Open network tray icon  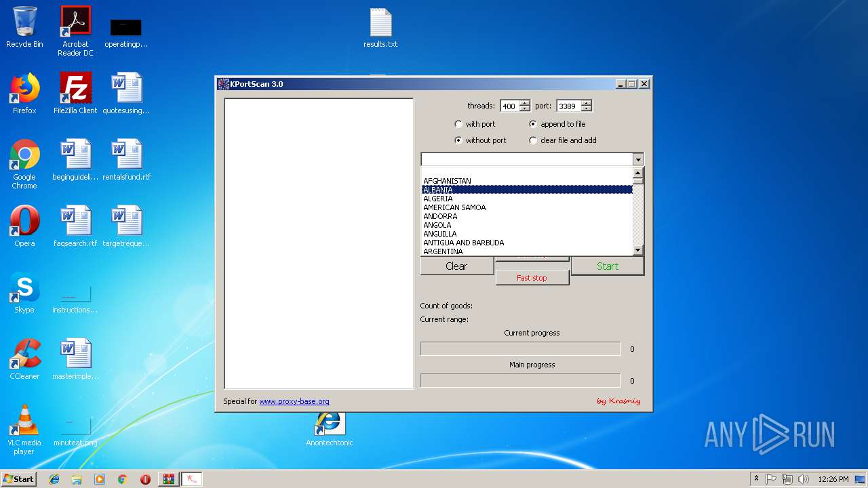(787, 479)
